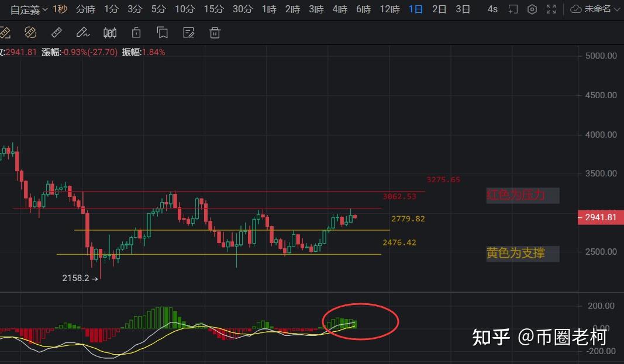624x364 pixels.
Task: Open candlestick chart type icon
Action: [x=110, y=33]
